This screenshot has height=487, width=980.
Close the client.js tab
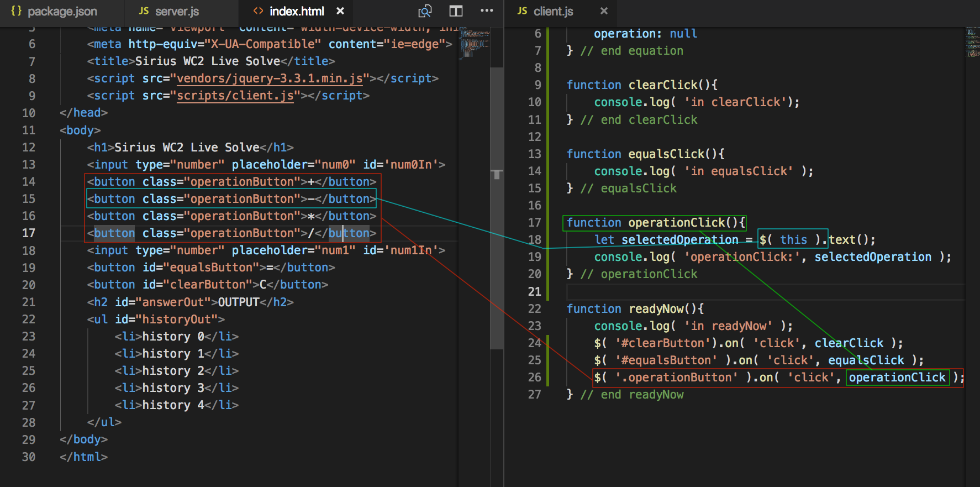pos(604,11)
